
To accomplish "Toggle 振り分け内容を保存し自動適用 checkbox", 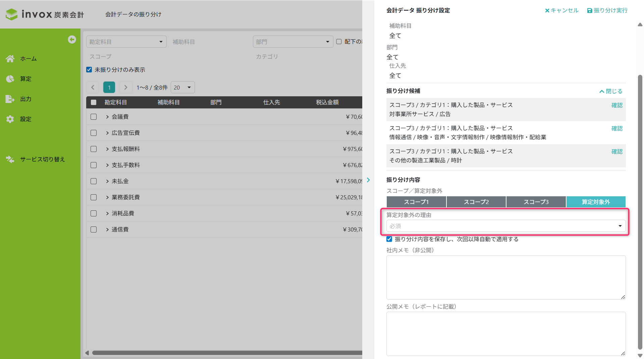I will coord(389,239).
